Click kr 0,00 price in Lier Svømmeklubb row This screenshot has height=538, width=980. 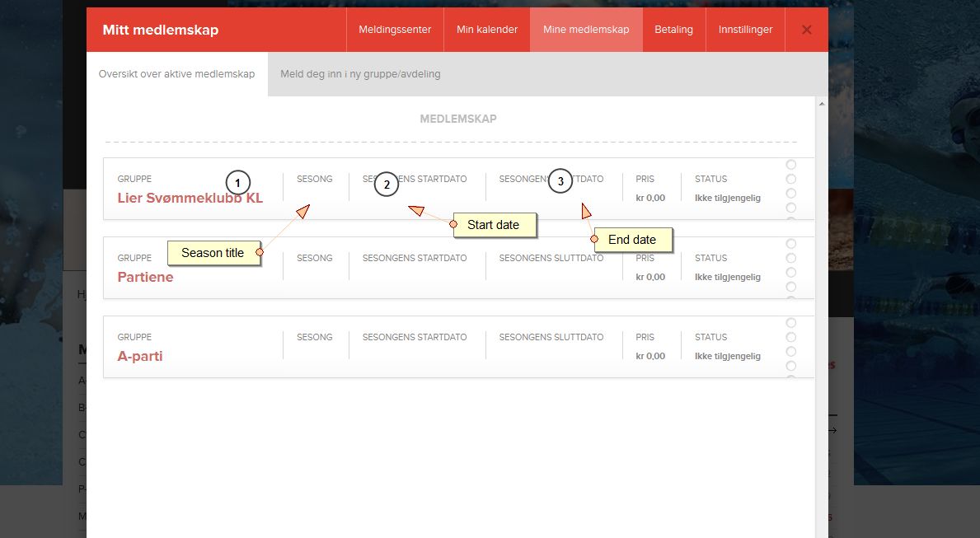[x=650, y=198]
